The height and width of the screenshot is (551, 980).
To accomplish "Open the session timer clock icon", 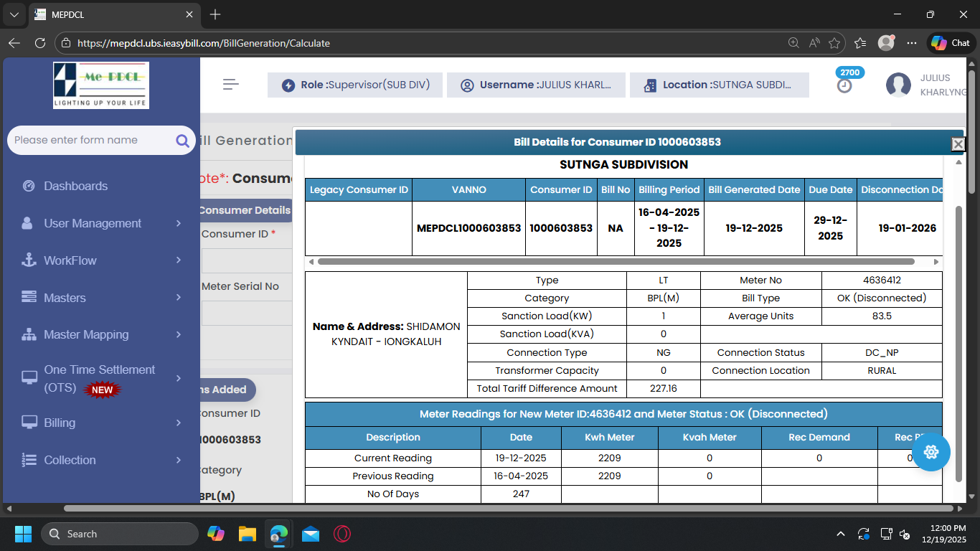I will (844, 85).
